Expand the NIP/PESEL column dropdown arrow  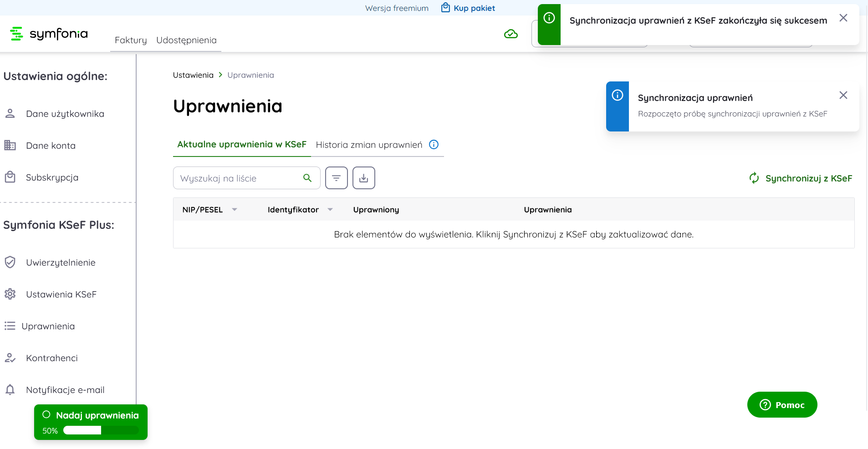coord(235,210)
